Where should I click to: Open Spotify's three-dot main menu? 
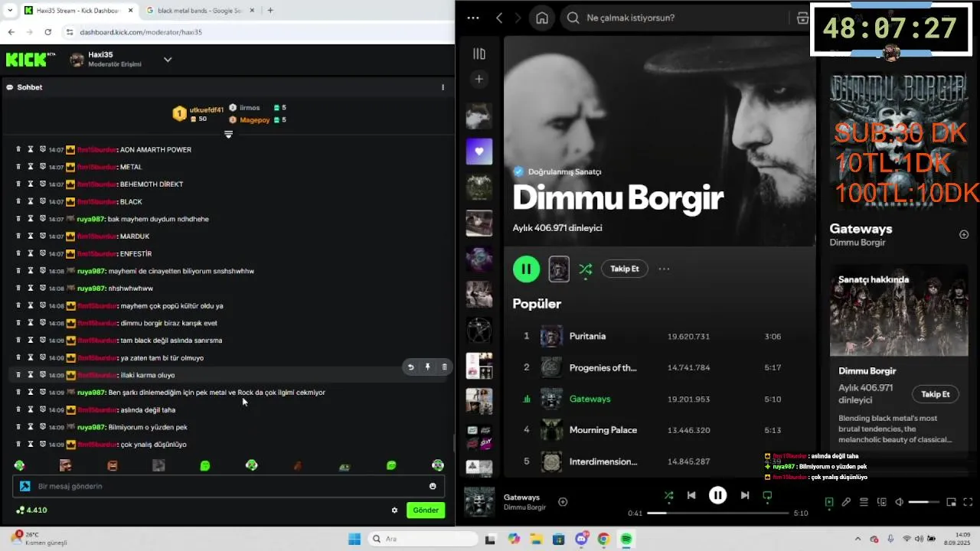(473, 18)
